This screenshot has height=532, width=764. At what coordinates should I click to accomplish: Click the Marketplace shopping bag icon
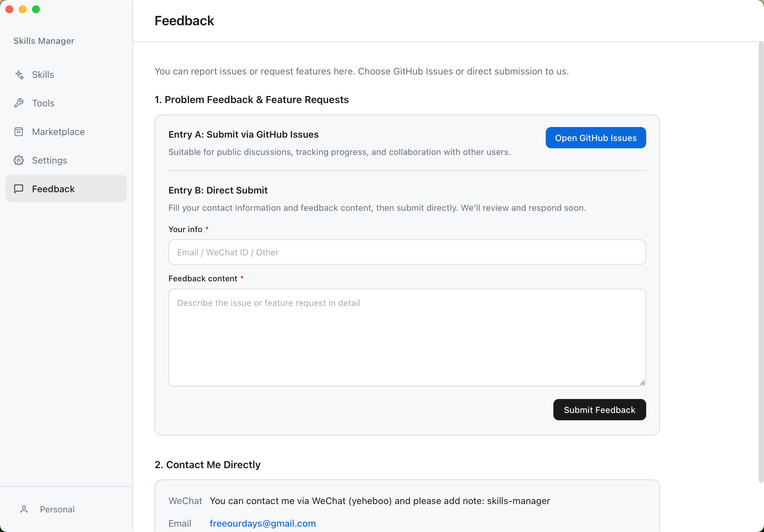coord(19,132)
